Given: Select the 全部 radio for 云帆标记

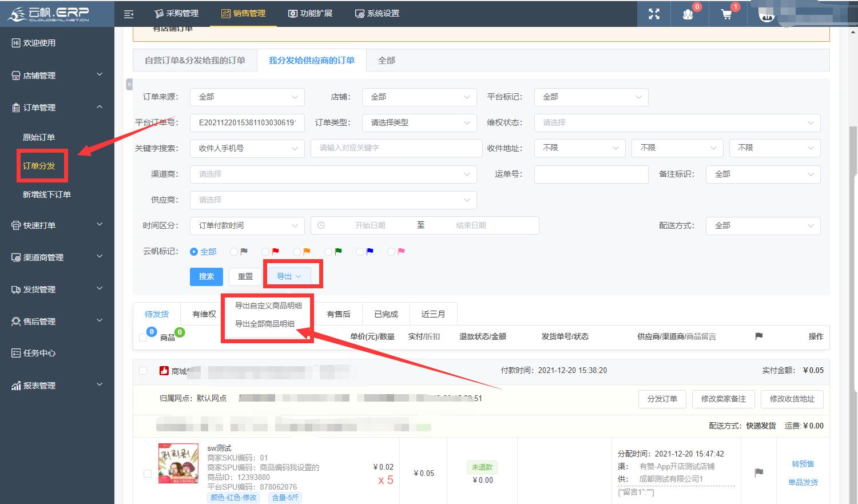Looking at the screenshot, I should 194,252.
